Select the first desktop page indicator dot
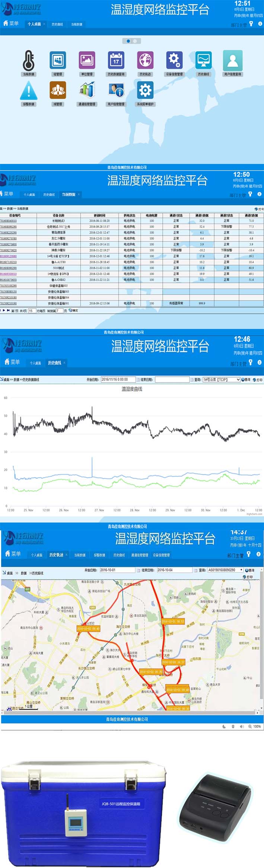 tap(128, 41)
